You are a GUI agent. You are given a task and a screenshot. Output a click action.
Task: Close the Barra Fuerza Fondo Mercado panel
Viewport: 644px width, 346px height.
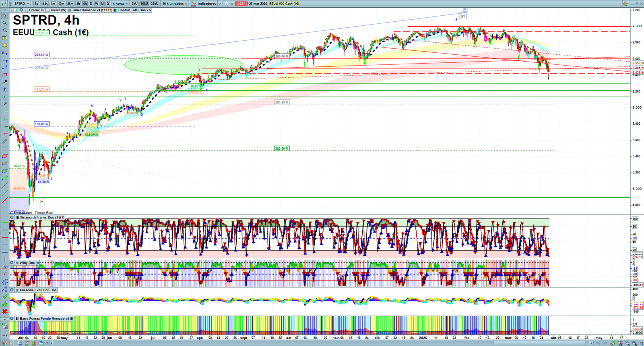click(x=12, y=319)
